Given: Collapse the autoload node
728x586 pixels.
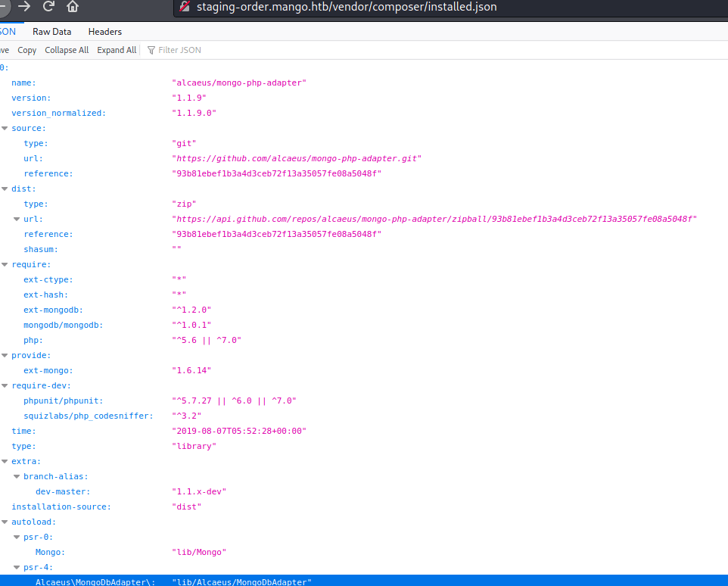Looking at the screenshot, I should coord(5,522).
